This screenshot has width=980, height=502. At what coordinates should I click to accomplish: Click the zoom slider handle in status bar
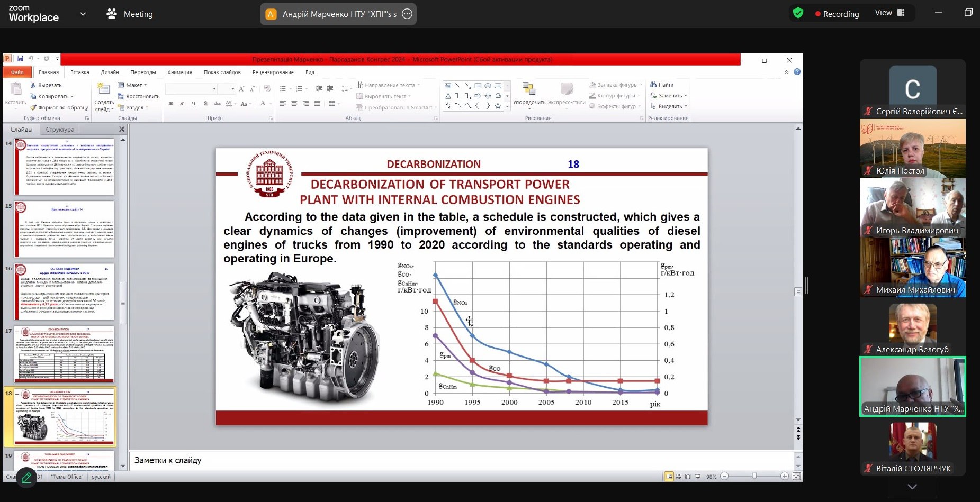coord(754,477)
